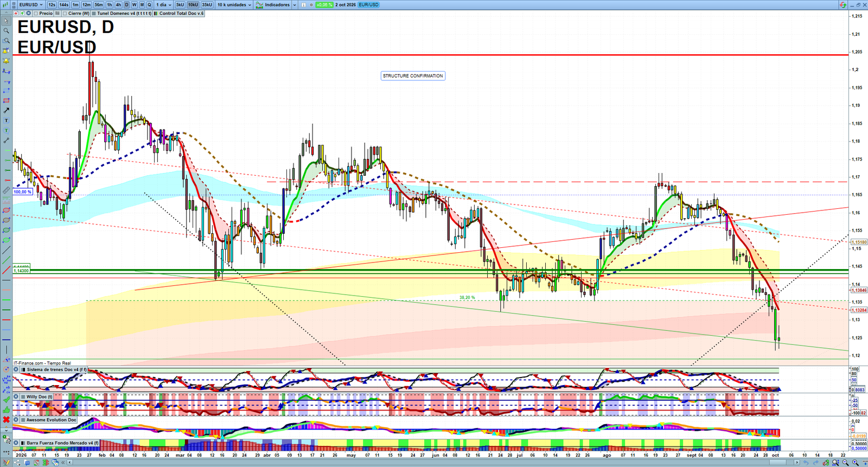
Task: Toggle the 5kU units button
Action: click(180, 5)
